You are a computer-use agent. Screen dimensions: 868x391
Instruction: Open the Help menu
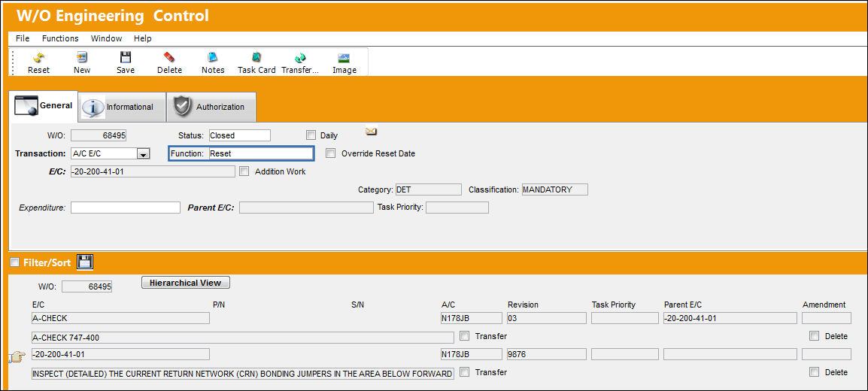coord(143,38)
